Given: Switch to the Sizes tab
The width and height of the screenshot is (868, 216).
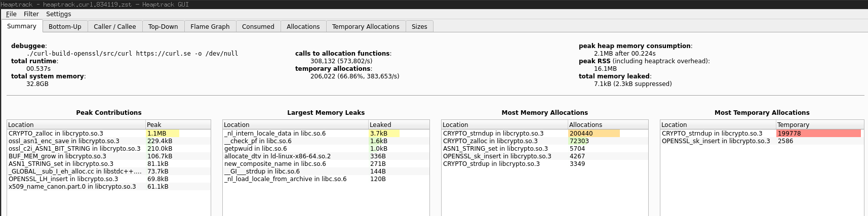Looking at the screenshot, I should point(419,27).
